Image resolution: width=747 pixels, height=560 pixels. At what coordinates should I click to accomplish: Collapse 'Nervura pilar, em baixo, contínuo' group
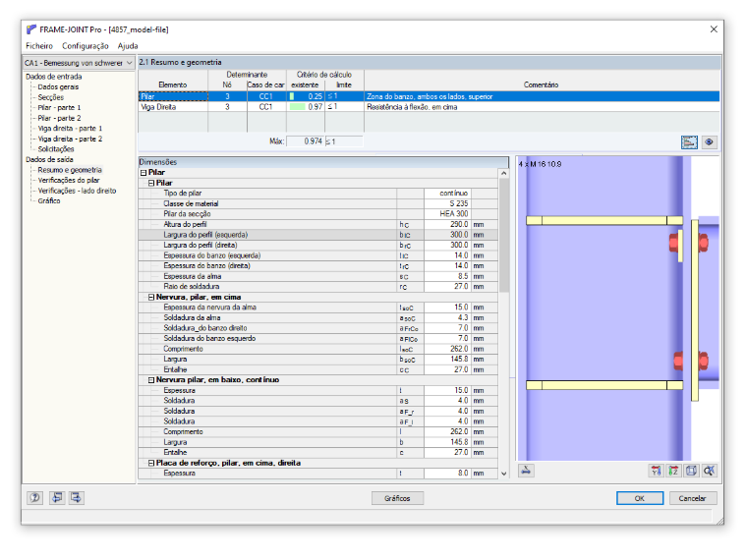pos(151,380)
